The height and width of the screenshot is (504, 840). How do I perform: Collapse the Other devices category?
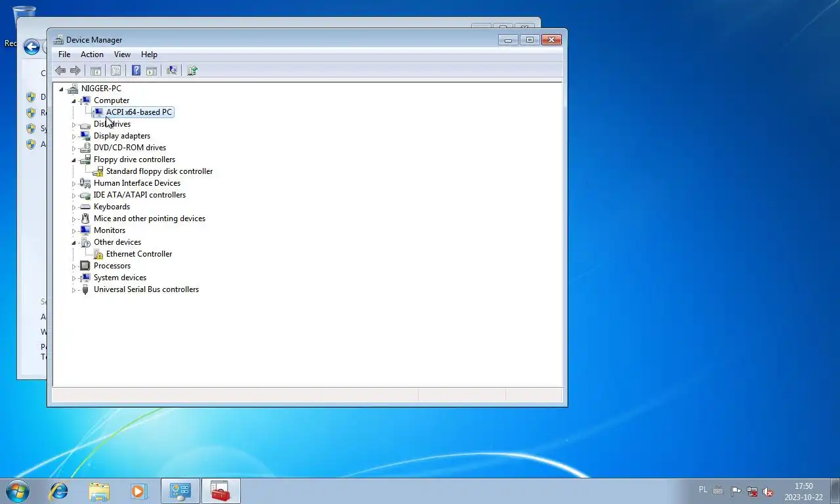(x=73, y=243)
